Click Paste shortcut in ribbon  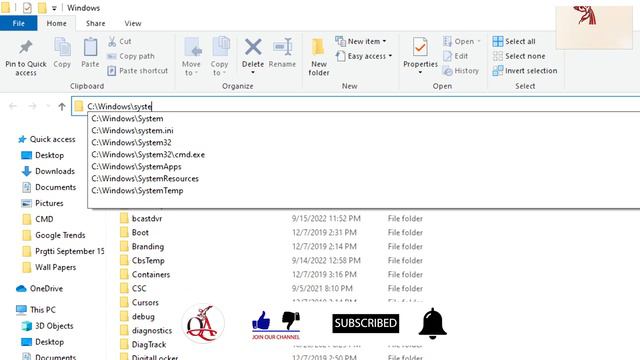coord(138,71)
